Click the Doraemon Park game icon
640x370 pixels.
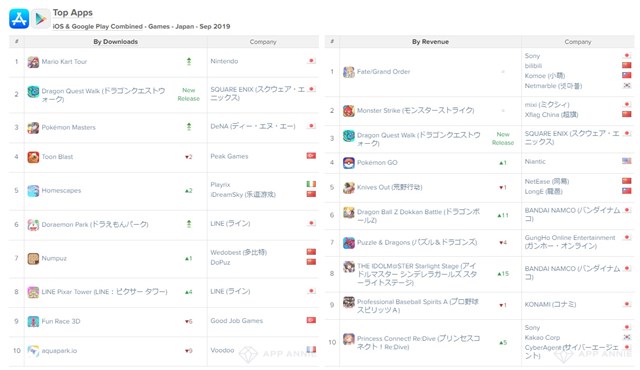pyautogui.click(x=33, y=225)
